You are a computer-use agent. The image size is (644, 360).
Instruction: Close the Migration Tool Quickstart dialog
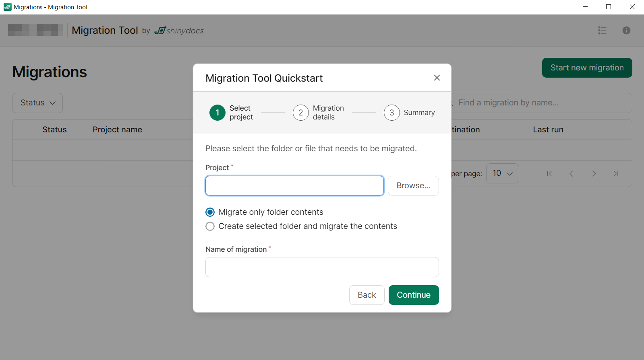pos(437,78)
